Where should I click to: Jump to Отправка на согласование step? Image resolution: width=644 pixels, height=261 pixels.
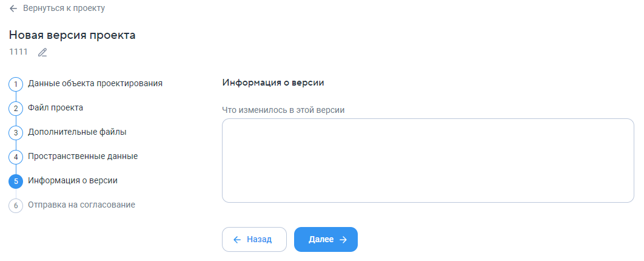pyautogui.click(x=82, y=205)
